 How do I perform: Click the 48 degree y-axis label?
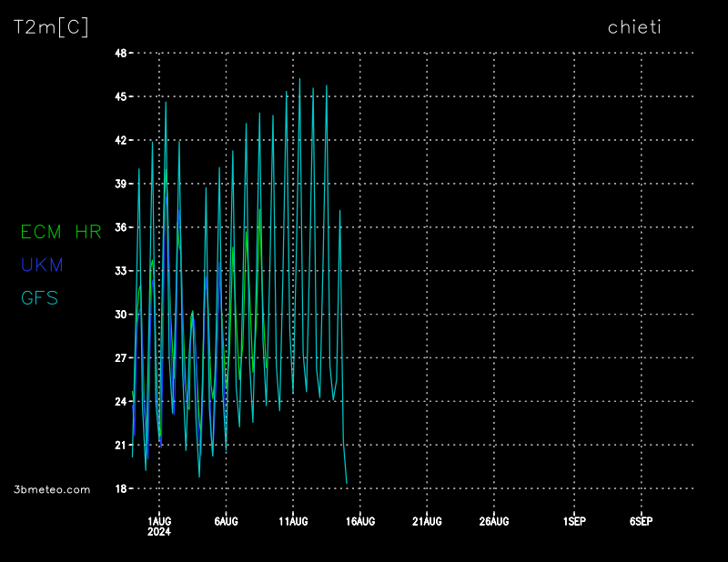point(120,53)
